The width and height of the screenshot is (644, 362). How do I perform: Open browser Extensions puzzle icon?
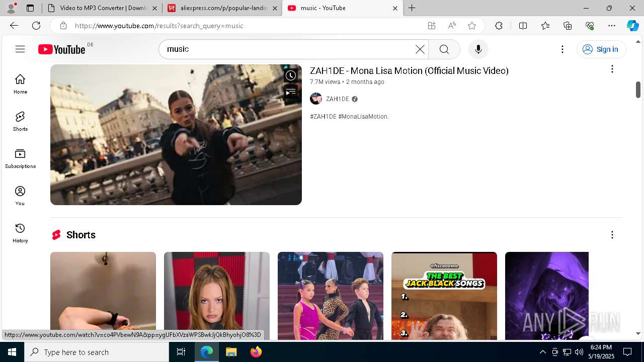coord(499,26)
